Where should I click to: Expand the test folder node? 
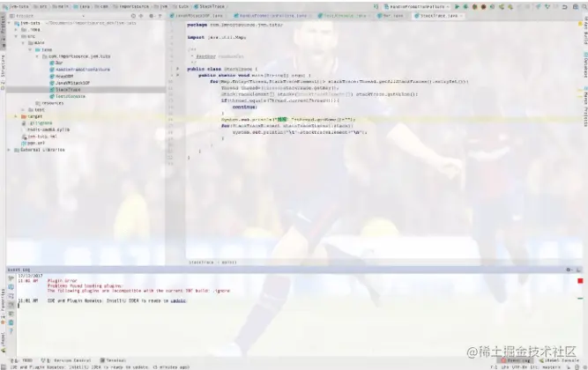[23, 110]
